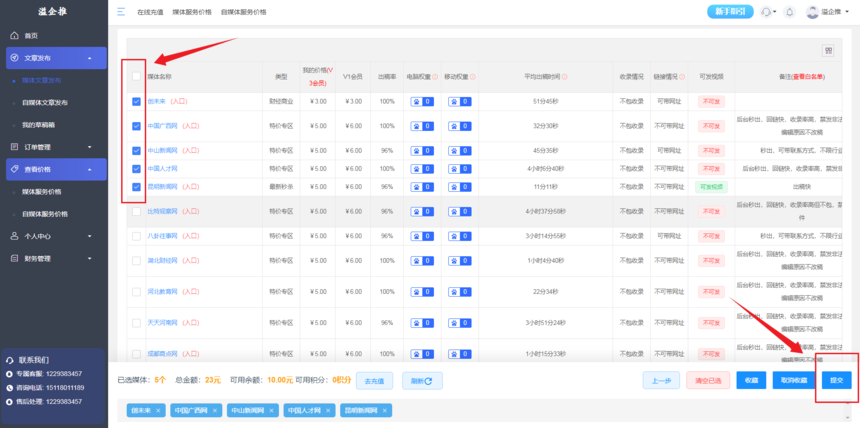The image size is (860, 428).
Task: Open the user account dropdown arrow
Action: click(x=847, y=12)
